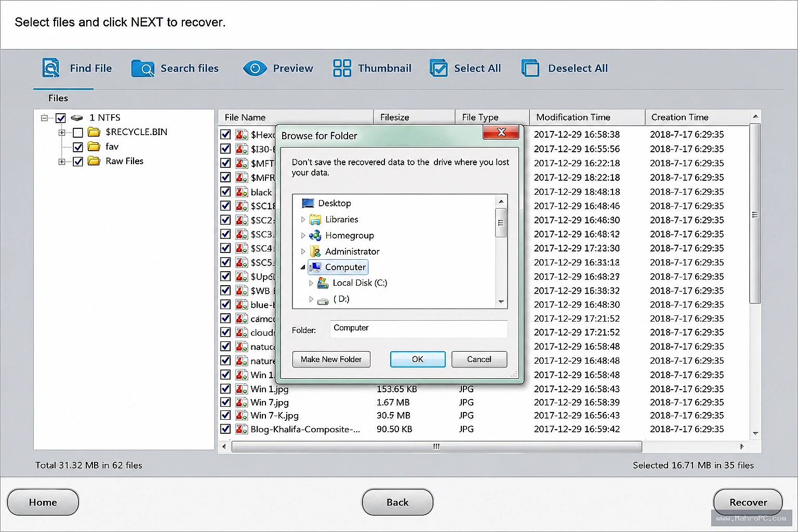
Task: Expand the Homegroup node
Action: [x=303, y=236]
